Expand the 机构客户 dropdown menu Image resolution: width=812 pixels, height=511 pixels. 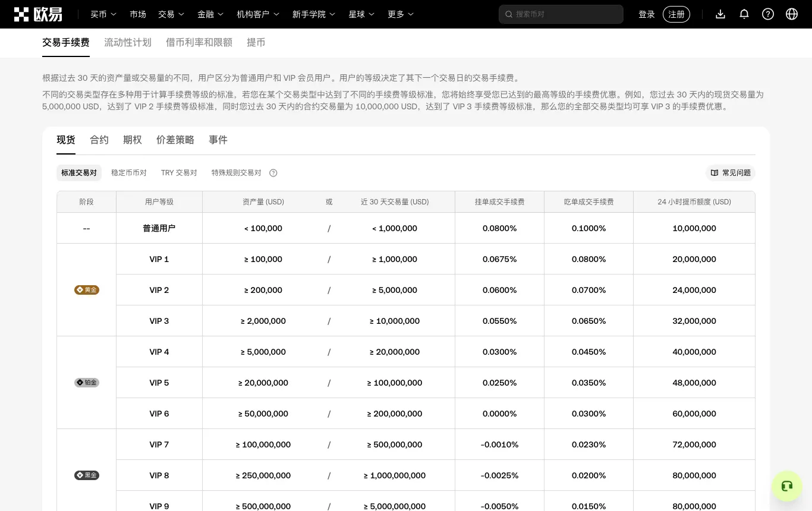pos(258,14)
